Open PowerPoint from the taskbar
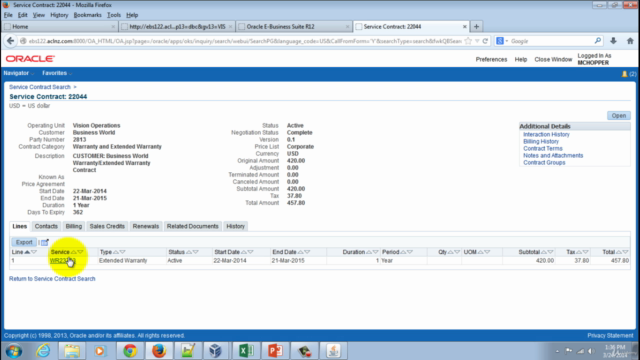 click(275, 351)
